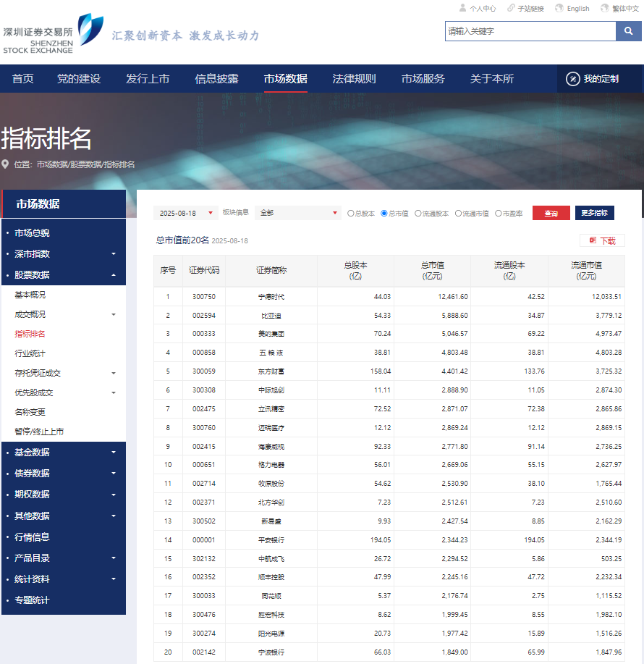Screen dimensions: 644x664
Task: Open the 信息披露 navigation tab
Action: tap(216, 79)
